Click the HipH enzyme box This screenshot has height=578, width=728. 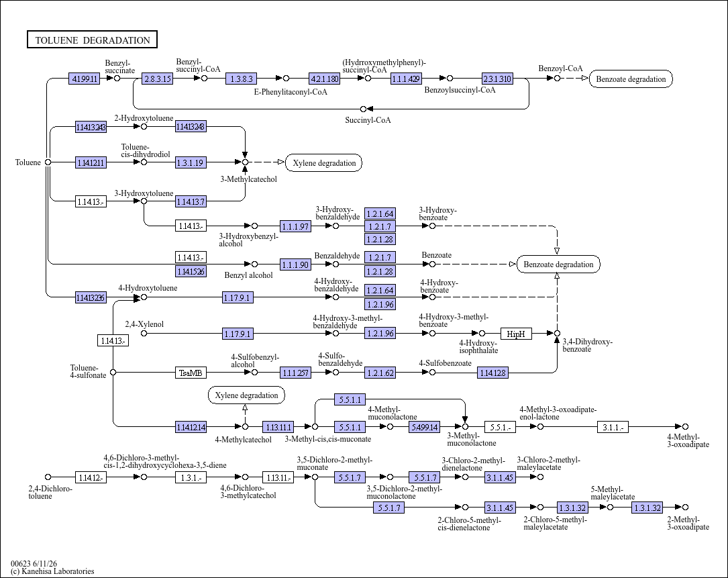point(516,334)
